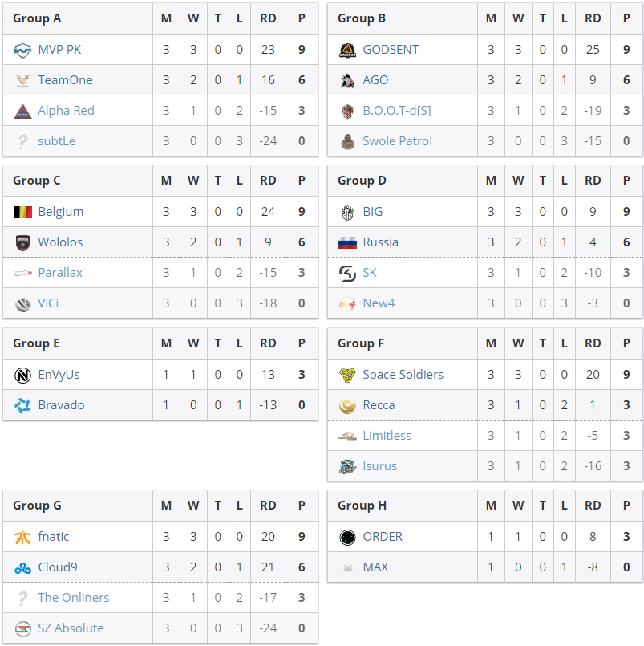This screenshot has width=644, height=646.
Task: Click the fnatic team logo
Action: click(22, 537)
